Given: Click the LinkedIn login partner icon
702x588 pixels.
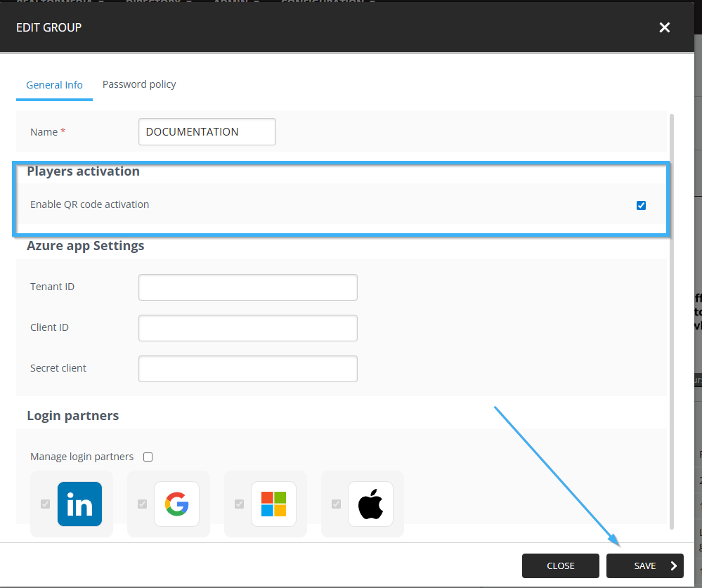Looking at the screenshot, I should pyautogui.click(x=79, y=504).
